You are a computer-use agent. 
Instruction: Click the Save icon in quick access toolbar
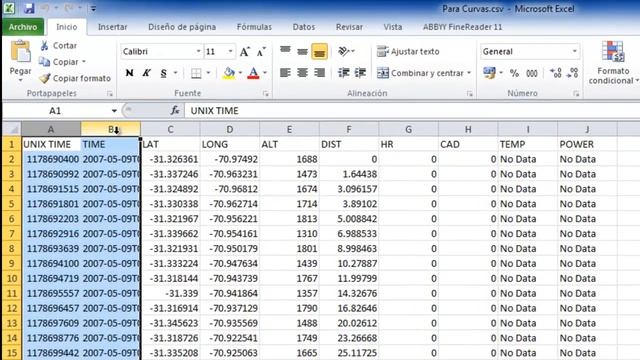point(29,8)
